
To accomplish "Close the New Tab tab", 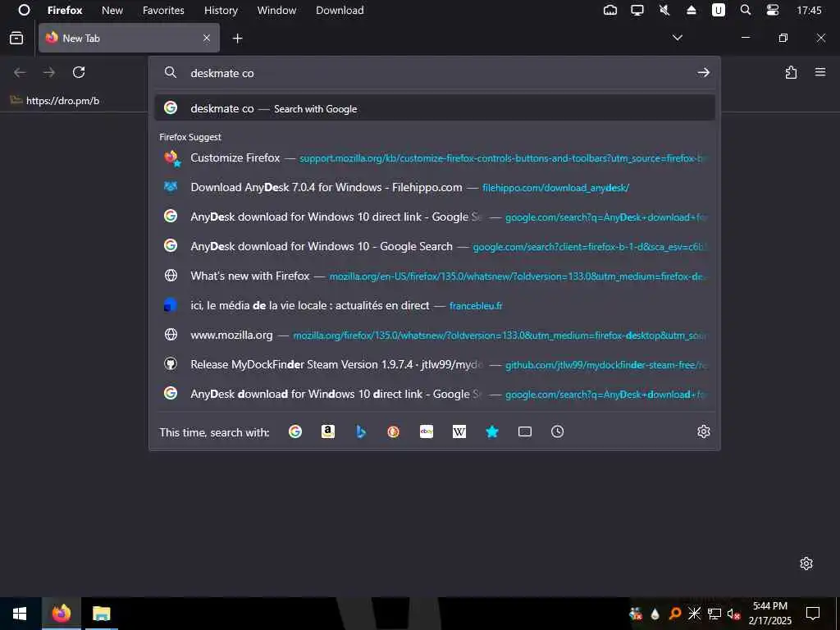I will [x=207, y=38].
